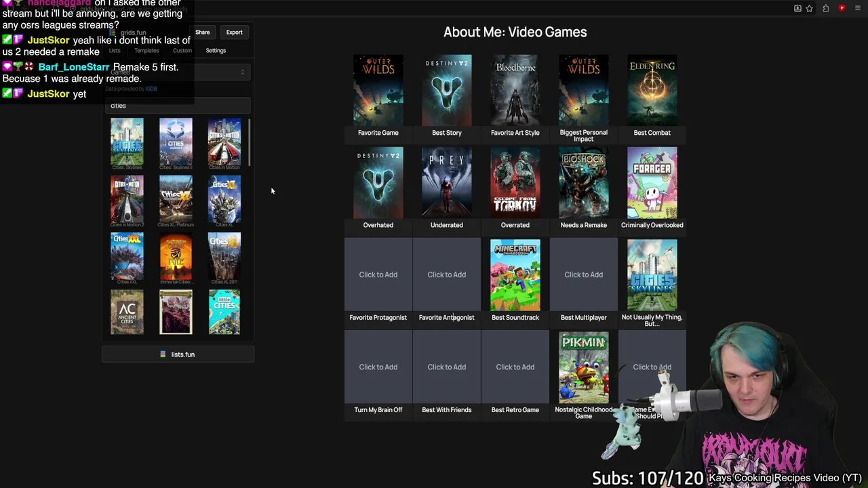Select Cities in Motion search result
The height and width of the screenshot is (488, 868).
pos(224,143)
